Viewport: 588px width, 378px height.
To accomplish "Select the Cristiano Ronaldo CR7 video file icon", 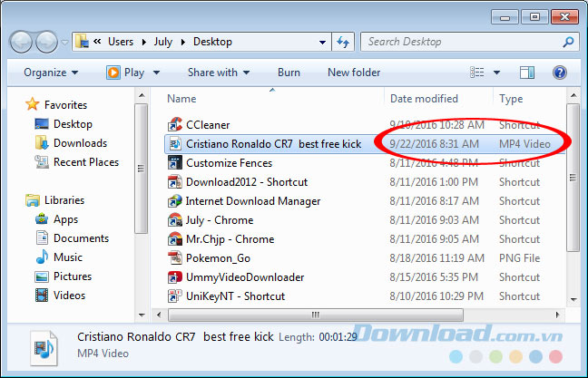I will (175, 143).
